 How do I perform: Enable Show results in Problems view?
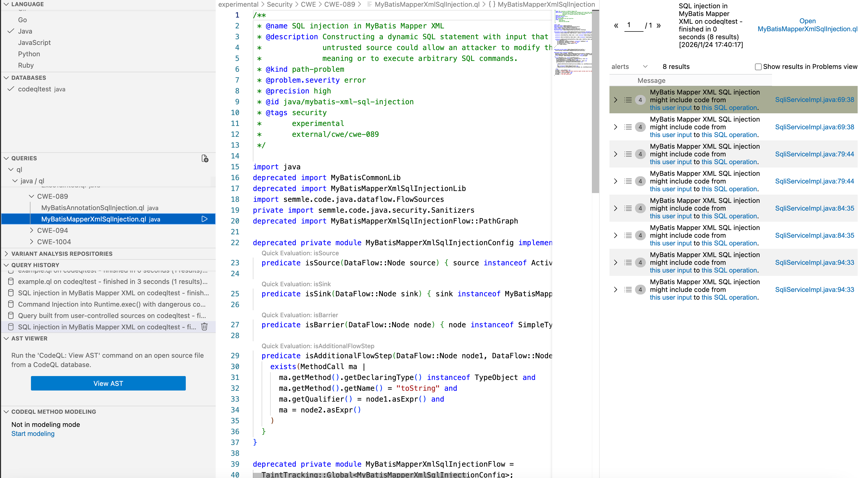point(758,67)
